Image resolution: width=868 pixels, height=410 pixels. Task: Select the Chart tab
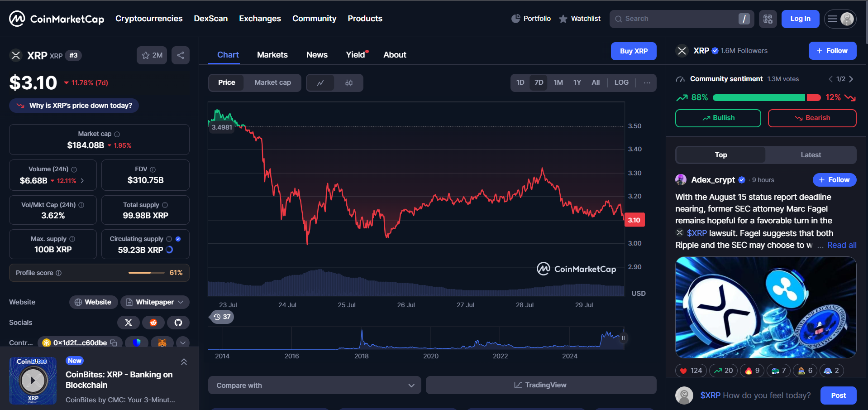point(228,55)
